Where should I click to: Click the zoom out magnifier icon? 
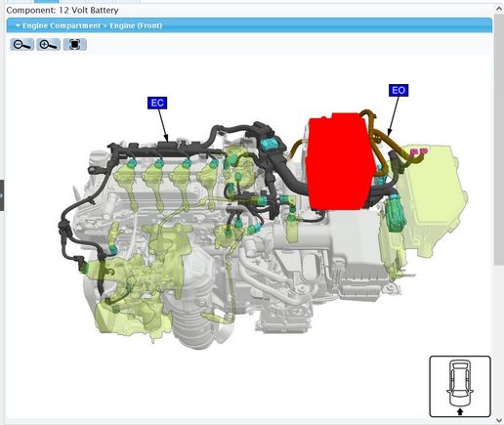click(21, 44)
